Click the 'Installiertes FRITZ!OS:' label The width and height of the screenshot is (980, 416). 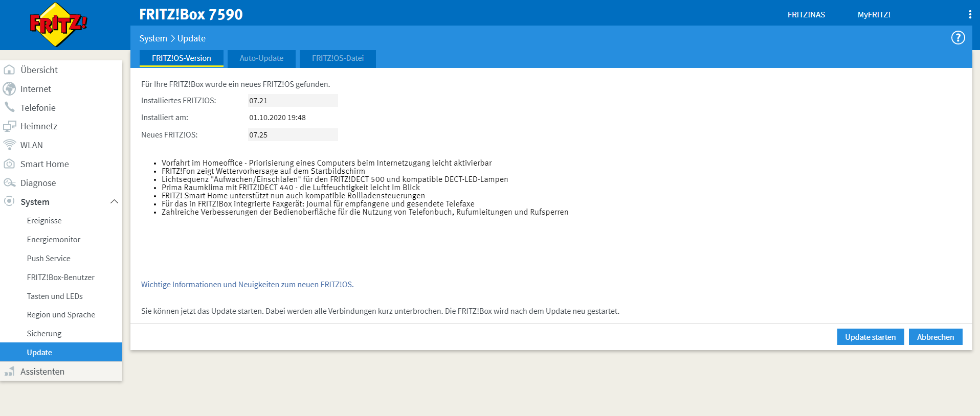[x=179, y=101]
